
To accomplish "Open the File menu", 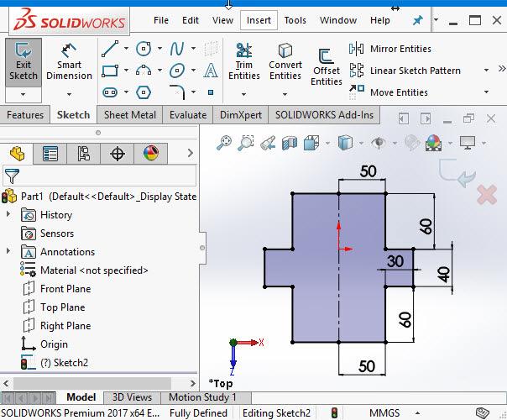I will pos(161,20).
